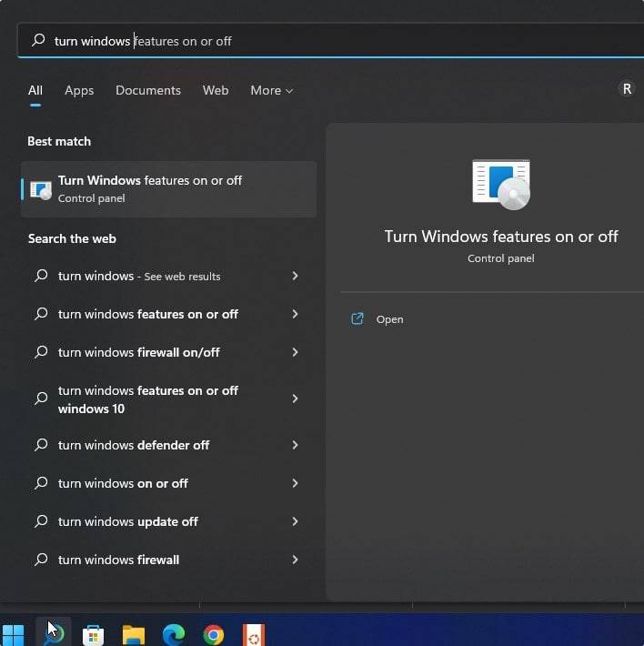
Task: Click search icon beside 'turn windows firewall' suggestion
Action: (x=41, y=560)
